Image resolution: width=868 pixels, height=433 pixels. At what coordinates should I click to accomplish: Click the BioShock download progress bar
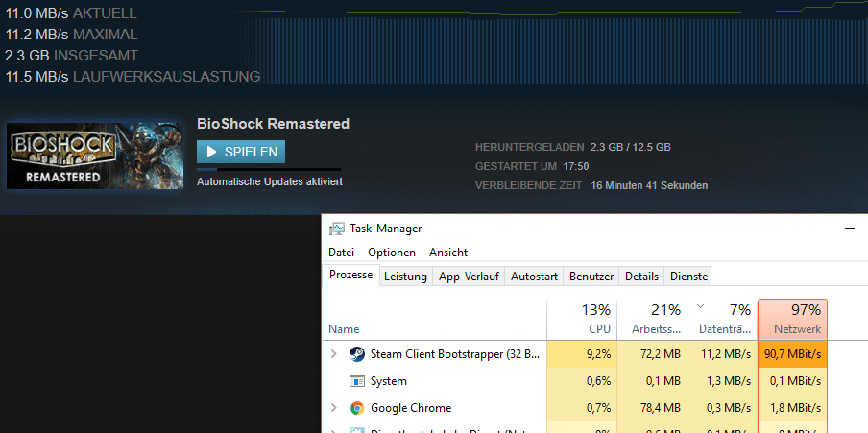point(269,169)
